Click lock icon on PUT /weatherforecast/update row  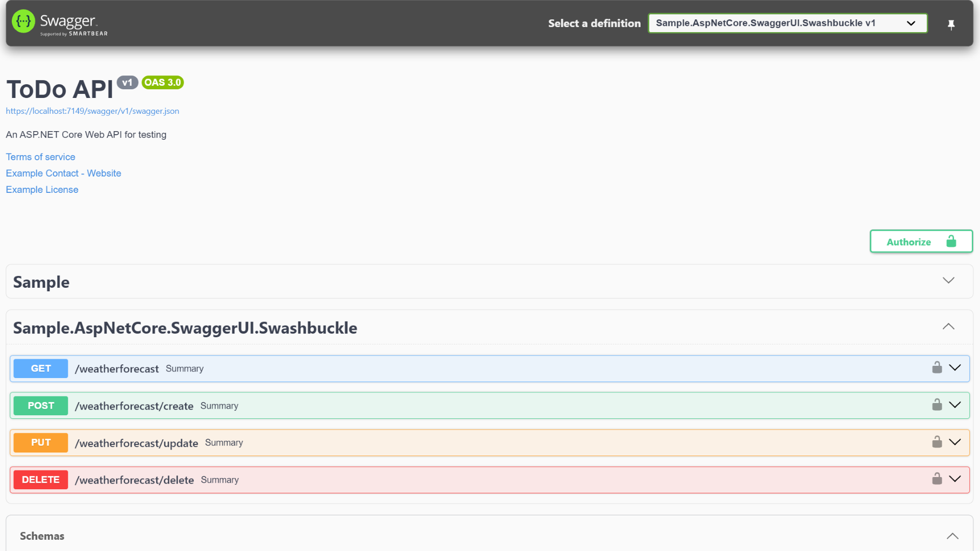937,442
